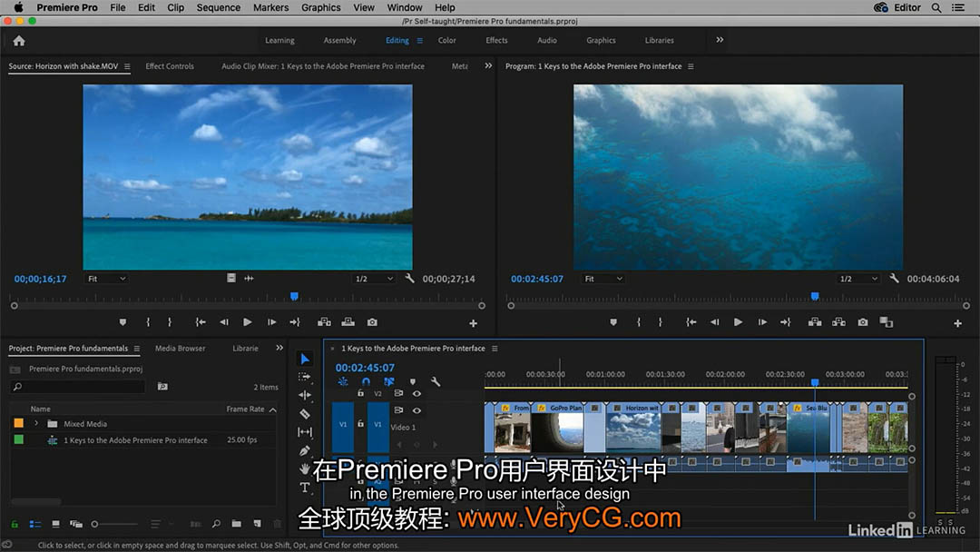
Task: Click Overwrite in Source monitor
Action: coord(348,322)
